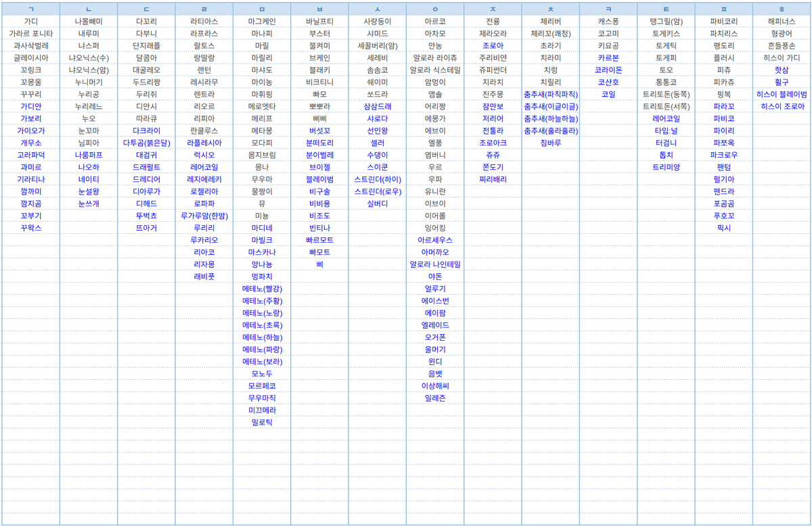Click the 조로아 link in ㅈ column
Screen dimensions: 812x526
(x=493, y=45)
